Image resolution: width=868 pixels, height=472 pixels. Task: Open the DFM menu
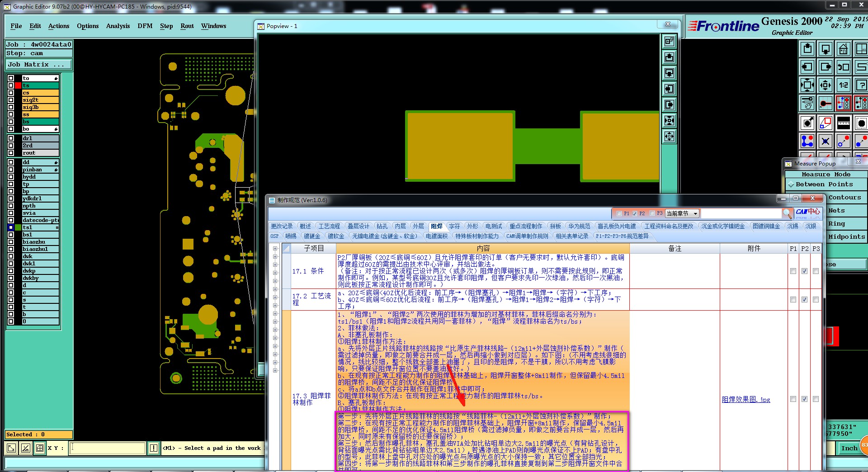coord(145,26)
